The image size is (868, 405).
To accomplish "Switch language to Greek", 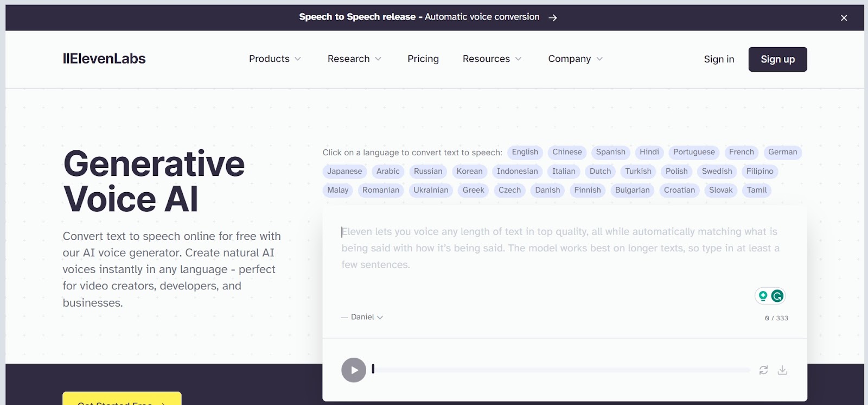I will 473,191.
